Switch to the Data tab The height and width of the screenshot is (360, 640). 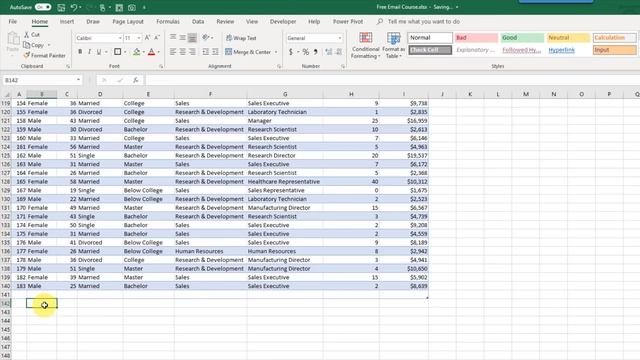(x=198, y=21)
